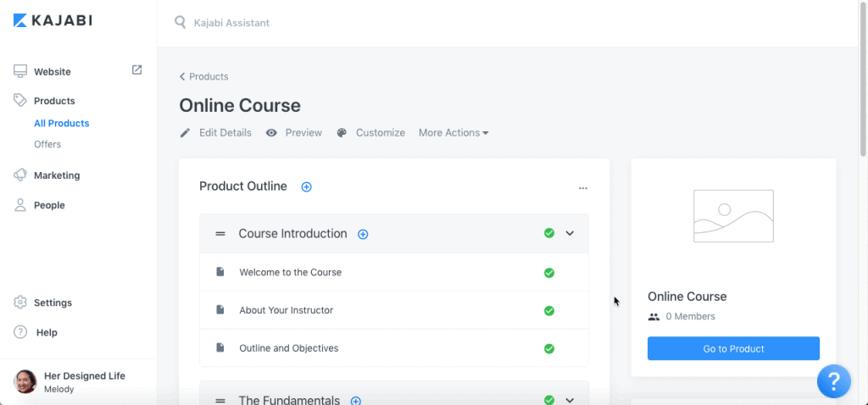Open Outline and Objectives post
Viewport: 868px width, 405px height.
tap(288, 348)
